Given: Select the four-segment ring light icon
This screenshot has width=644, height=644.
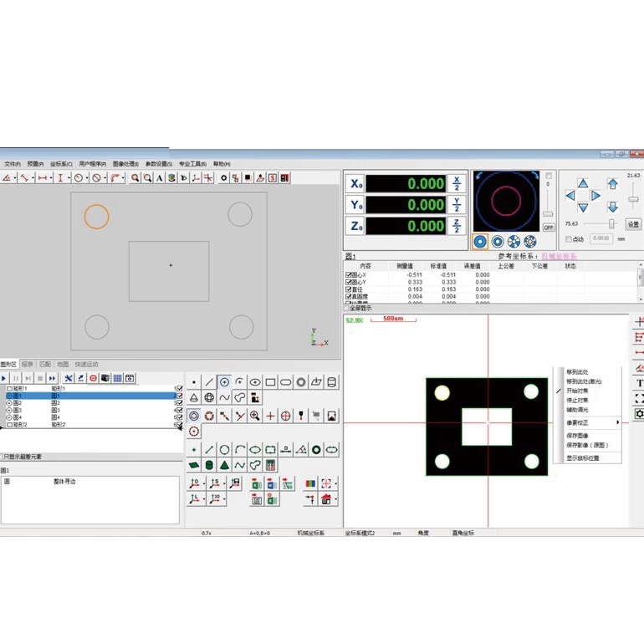Looking at the screenshot, I should pyautogui.click(x=514, y=242).
